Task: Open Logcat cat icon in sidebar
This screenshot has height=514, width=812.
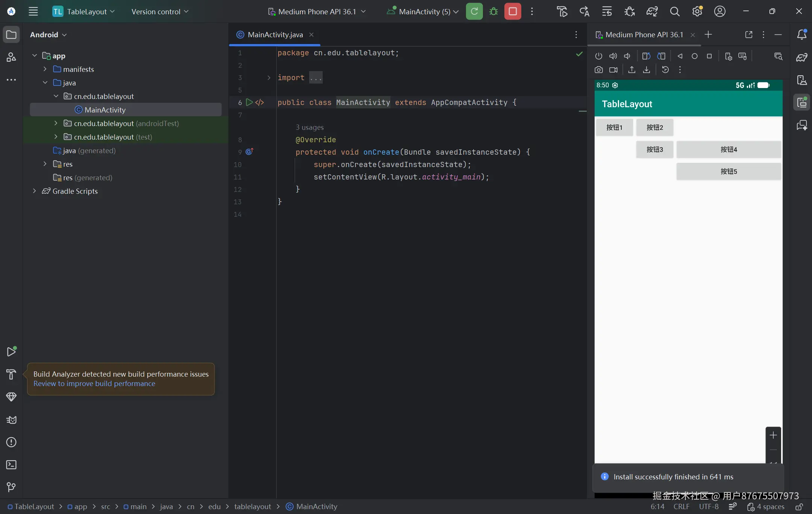Action: coord(11,420)
